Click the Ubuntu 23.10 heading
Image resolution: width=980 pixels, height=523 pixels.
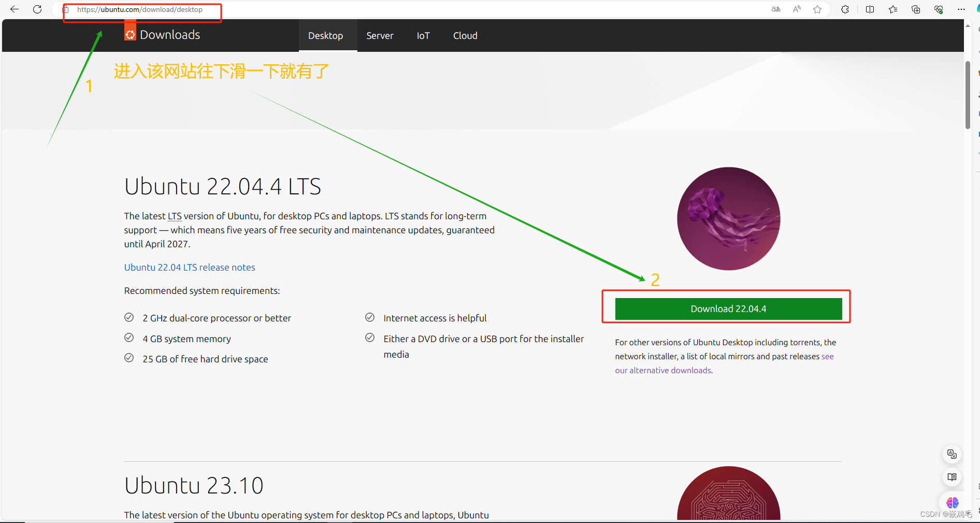point(194,486)
